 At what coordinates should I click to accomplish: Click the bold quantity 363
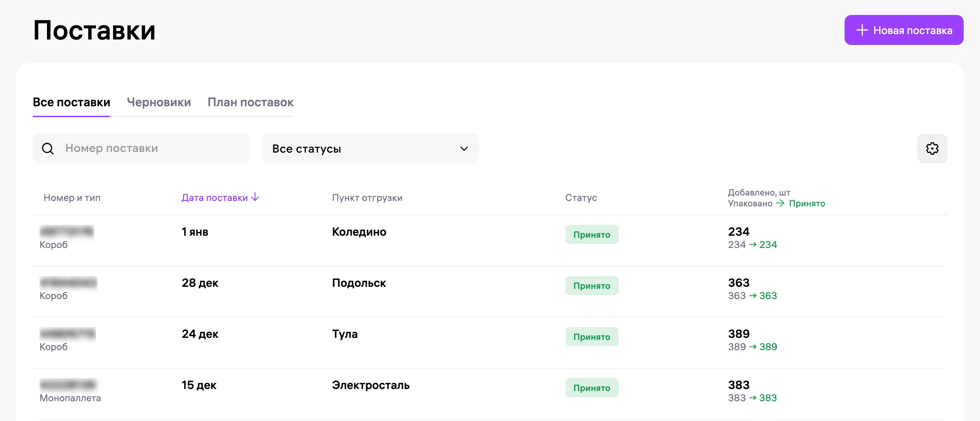(738, 282)
